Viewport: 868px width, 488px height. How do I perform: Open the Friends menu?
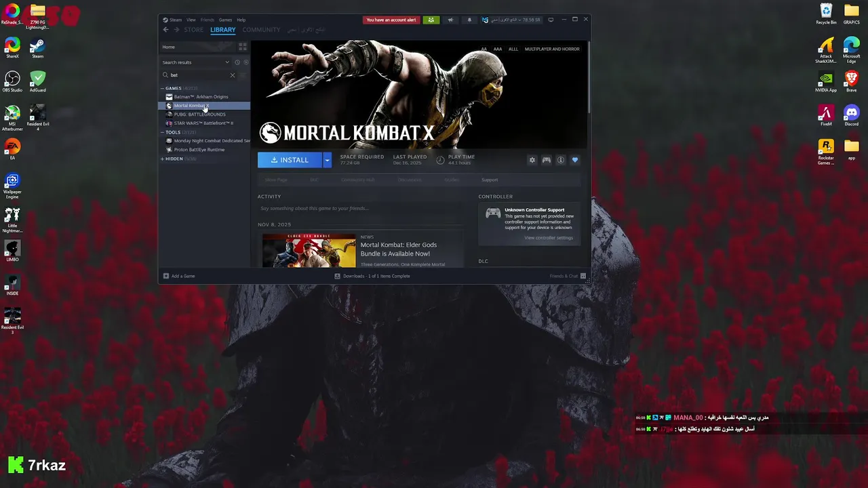[x=208, y=20]
